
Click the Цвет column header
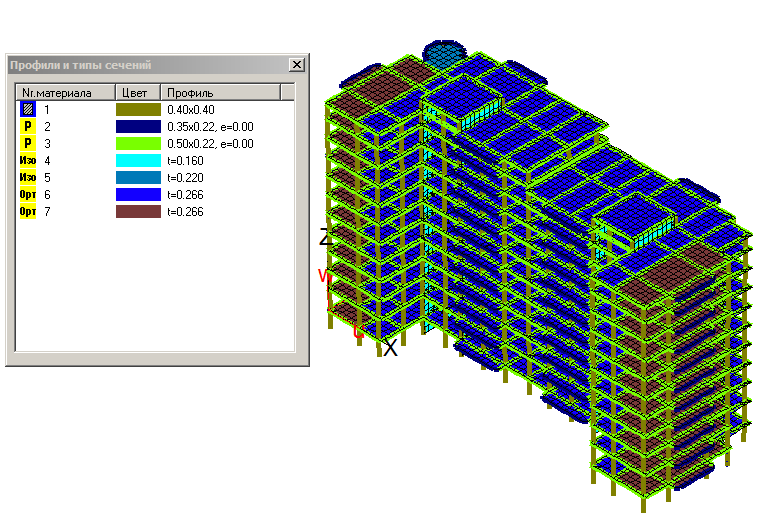[x=138, y=93]
